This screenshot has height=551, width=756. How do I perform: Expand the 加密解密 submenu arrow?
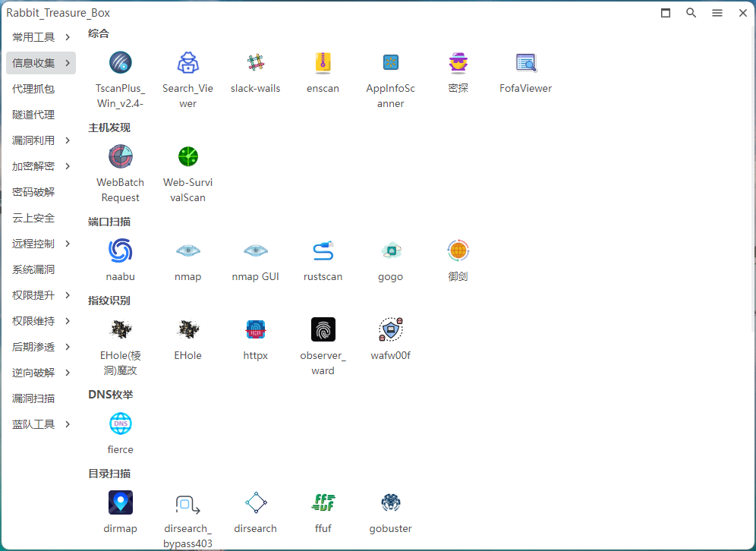point(68,166)
